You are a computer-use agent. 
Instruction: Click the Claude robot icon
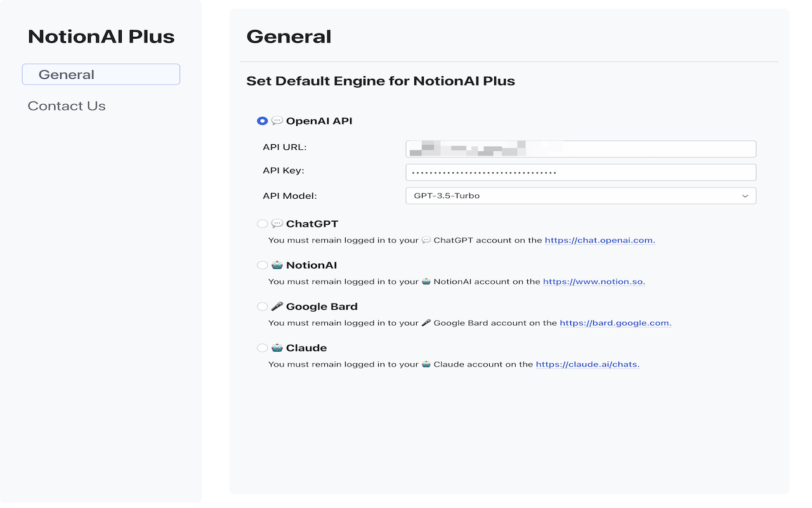pyautogui.click(x=277, y=347)
